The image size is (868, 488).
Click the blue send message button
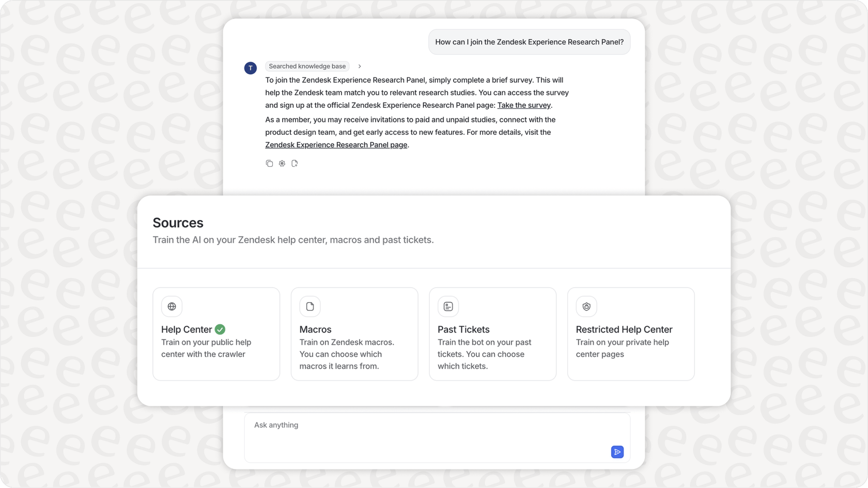pos(617,452)
